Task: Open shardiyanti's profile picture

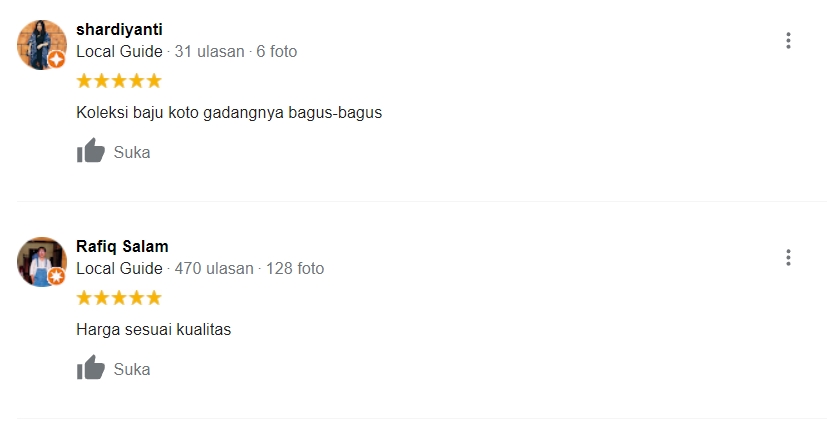Action: pos(42,45)
